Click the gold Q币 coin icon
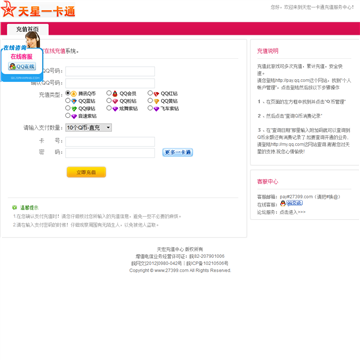 point(74,94)
